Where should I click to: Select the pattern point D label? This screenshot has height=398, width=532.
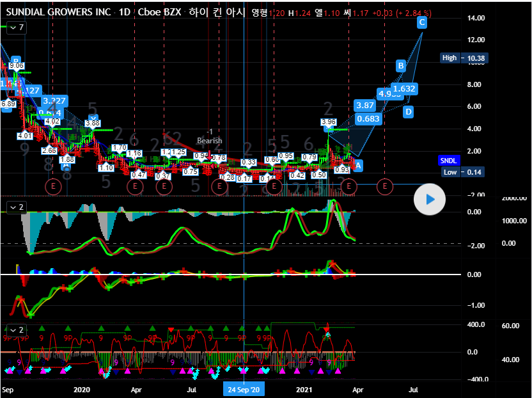[409, 111]
